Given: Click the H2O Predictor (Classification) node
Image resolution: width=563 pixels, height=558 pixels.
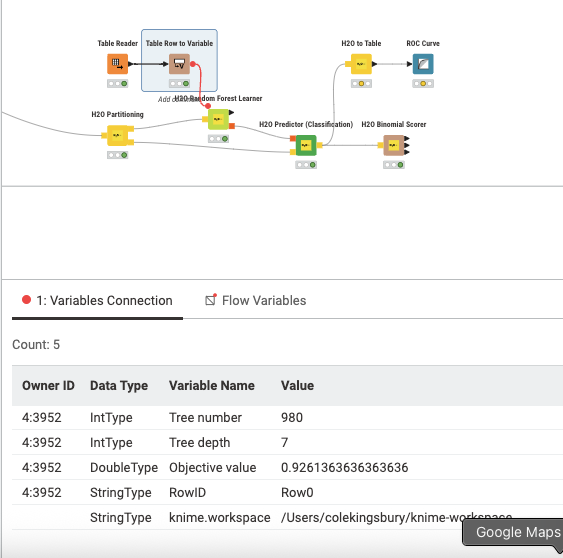Looking at the screenshot, I should point(306,145).
